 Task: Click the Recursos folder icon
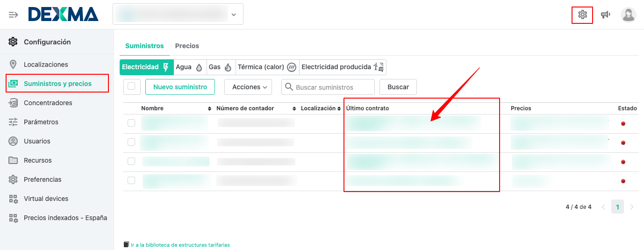click(x=13, y=160)
